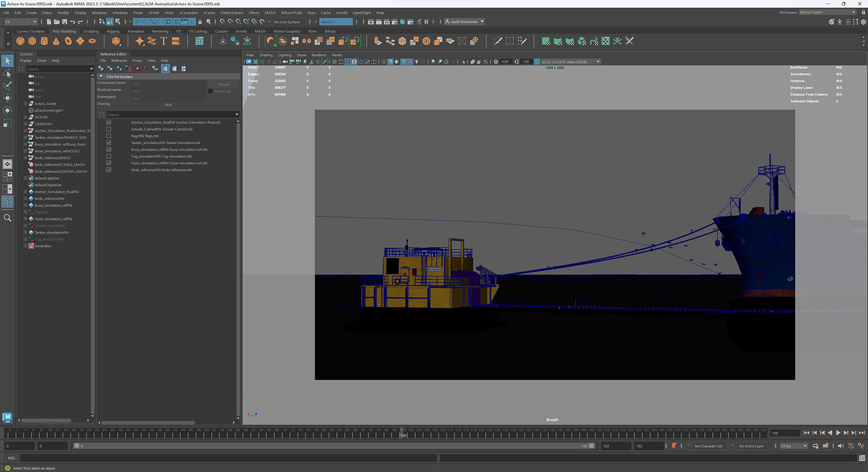The height and width of the screenshot is (472, 868).
Task: Open the 24 fps frame rate dropdown
Action: 794,446
